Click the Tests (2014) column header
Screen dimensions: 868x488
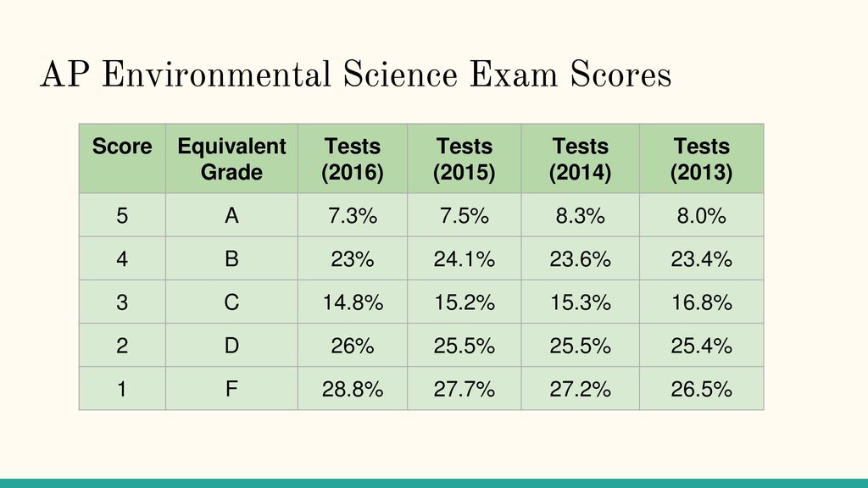point(580,158)
